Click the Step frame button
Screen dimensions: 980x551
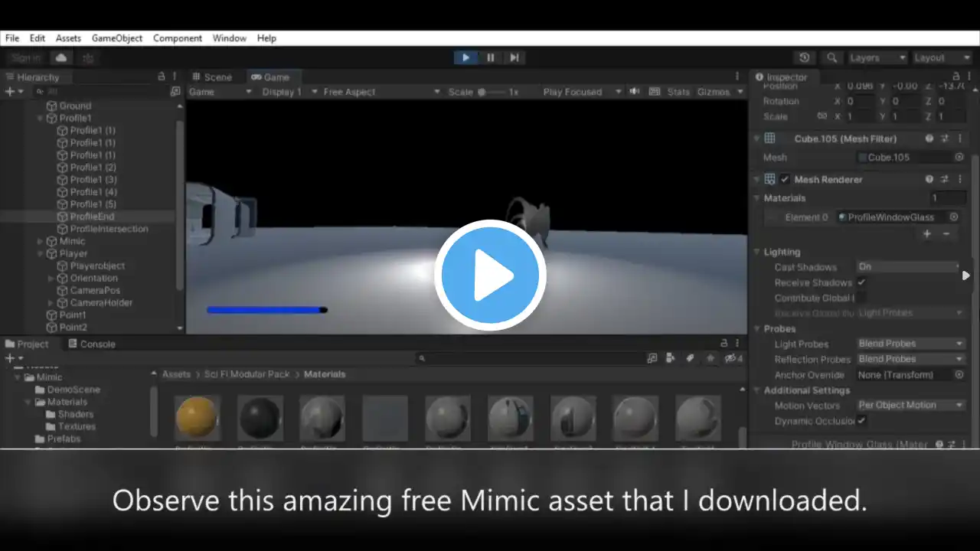point(514,57)
